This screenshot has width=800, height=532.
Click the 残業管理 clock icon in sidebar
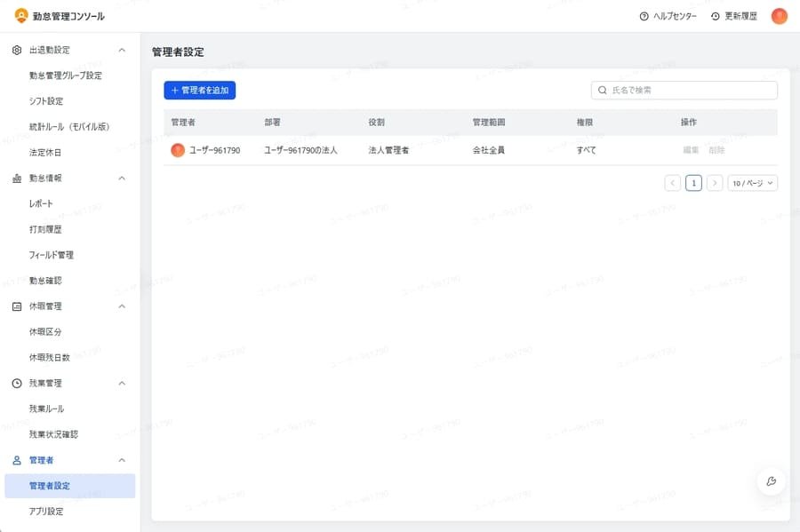tap(15, 383)
